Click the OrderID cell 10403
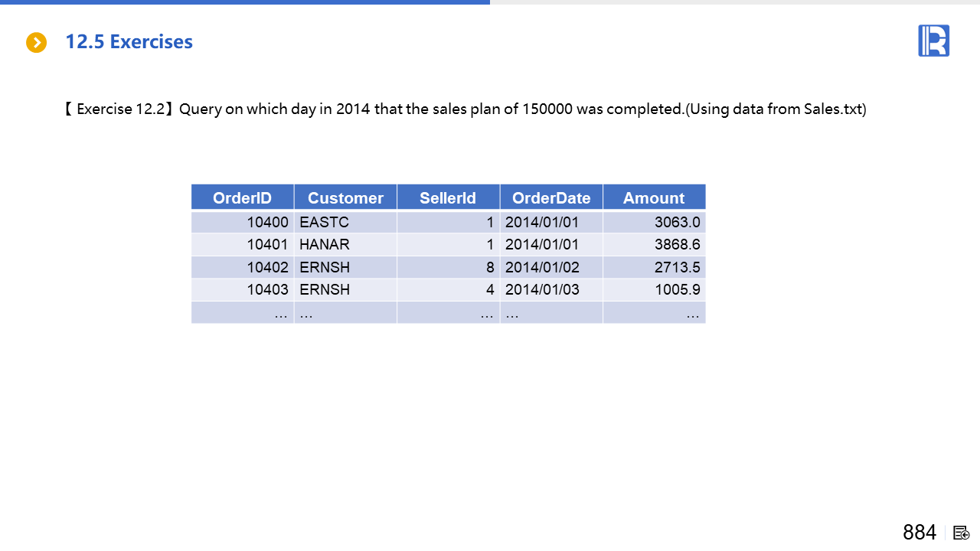This screenshot has width=980, height=551. [x=267, y=290]
